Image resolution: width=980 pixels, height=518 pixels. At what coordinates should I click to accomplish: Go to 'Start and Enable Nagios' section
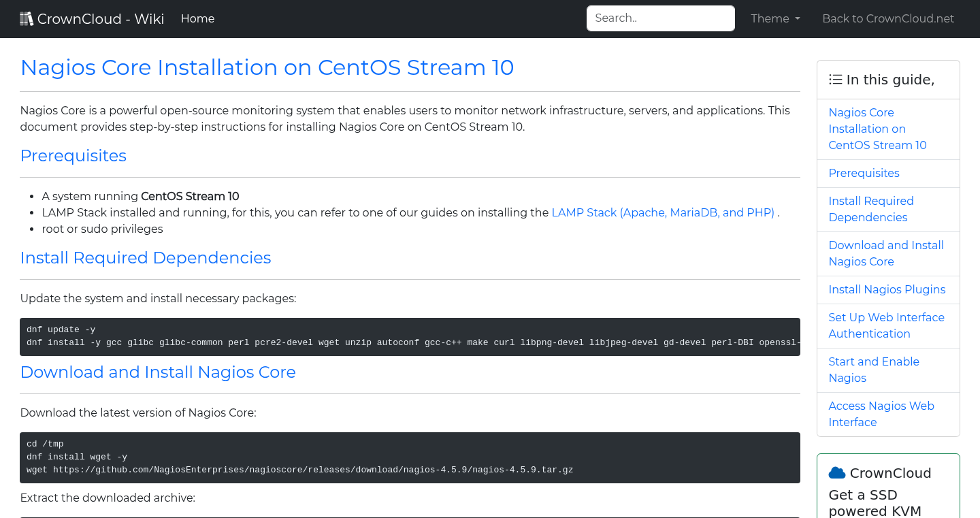tap(874, 370)
